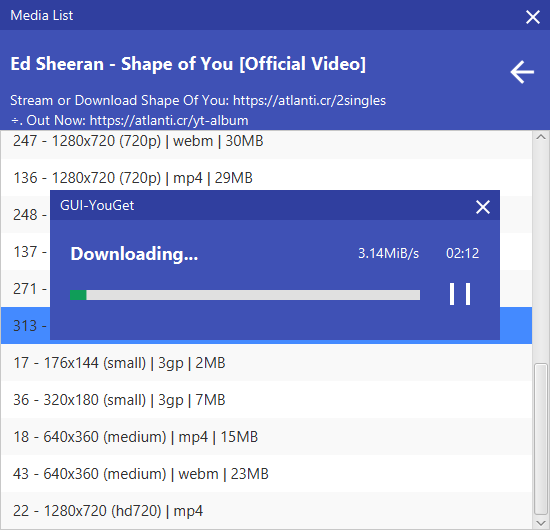Image resolution: width=550 pixels, height=530 pixels.
Task: Click the scrollbar down arrow
Action: pyautogui.click(x=541, y=523)
